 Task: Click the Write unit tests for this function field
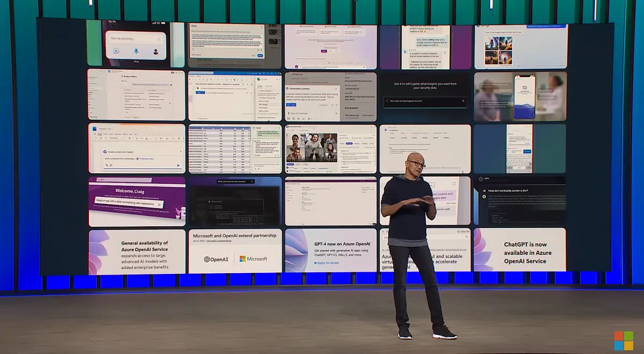pyautogui.click(x=236, y=181)
